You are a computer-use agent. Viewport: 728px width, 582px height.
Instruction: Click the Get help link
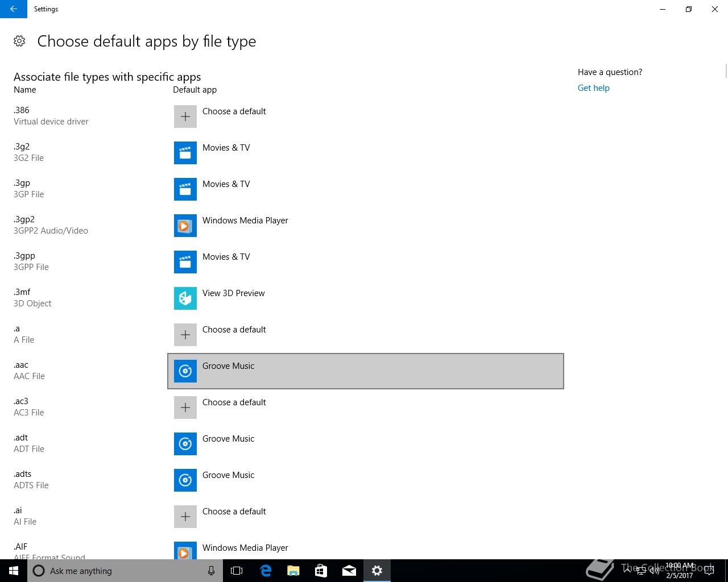[593, 88]
